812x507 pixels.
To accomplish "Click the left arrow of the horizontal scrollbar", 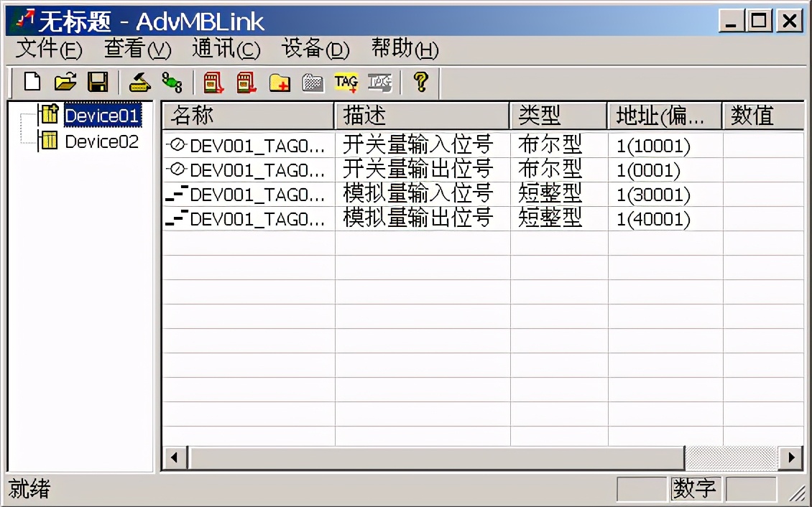I will click(175, 457).
